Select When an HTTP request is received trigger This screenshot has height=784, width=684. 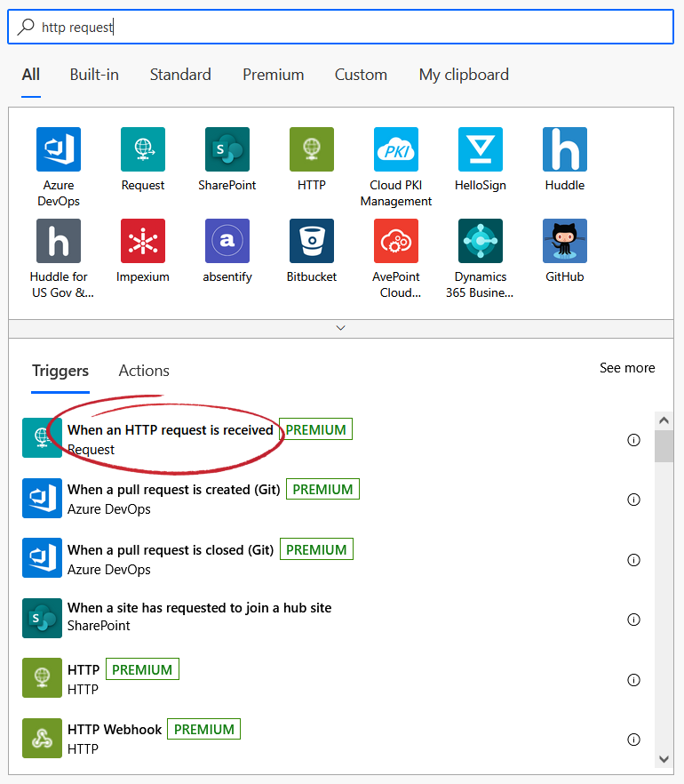click(170, 430)
